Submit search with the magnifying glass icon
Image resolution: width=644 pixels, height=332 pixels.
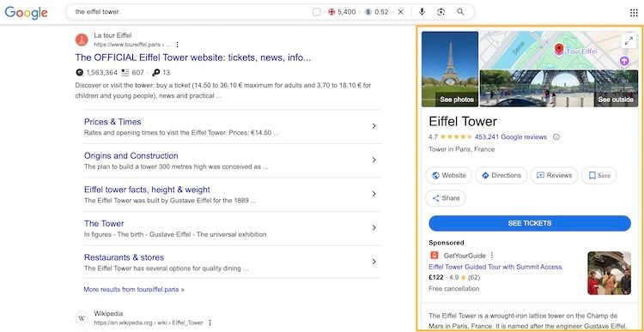coord(460,12)
